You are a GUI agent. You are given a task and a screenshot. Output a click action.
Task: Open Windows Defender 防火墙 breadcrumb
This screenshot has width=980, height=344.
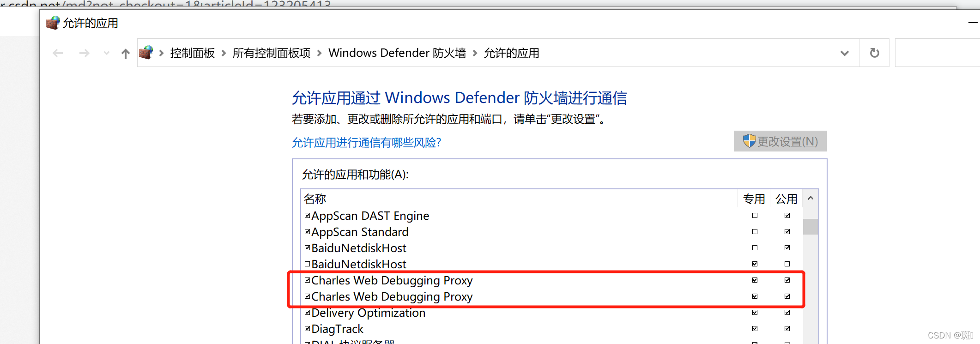397,53
